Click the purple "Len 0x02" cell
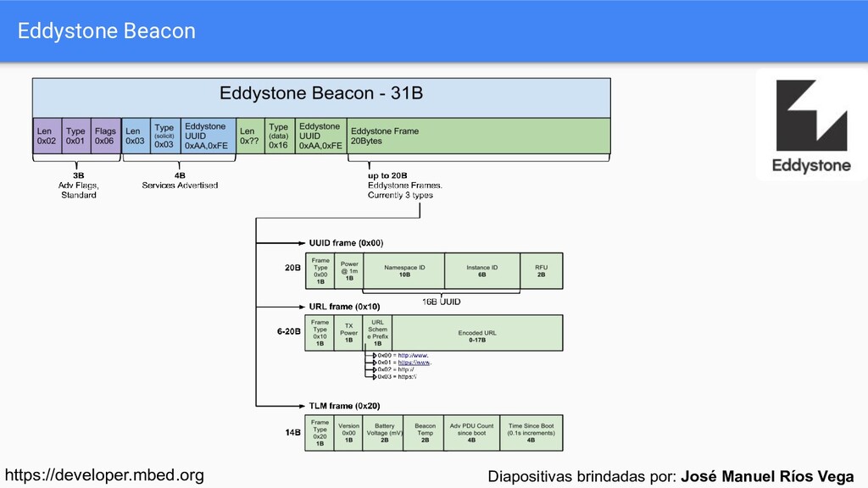 [47, 136]
